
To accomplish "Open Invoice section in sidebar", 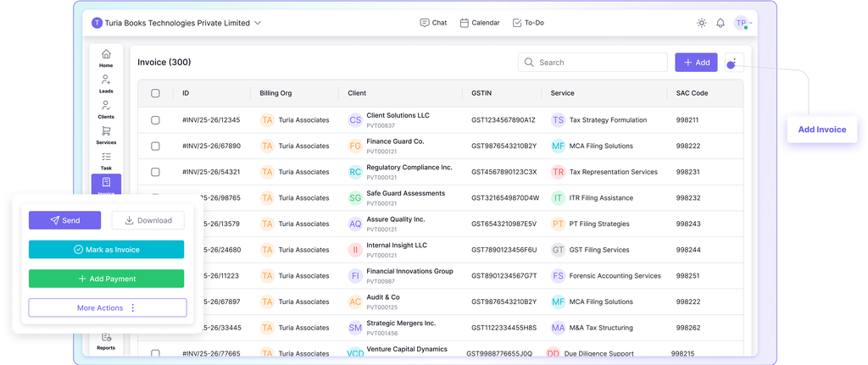I will pos(106,185).
